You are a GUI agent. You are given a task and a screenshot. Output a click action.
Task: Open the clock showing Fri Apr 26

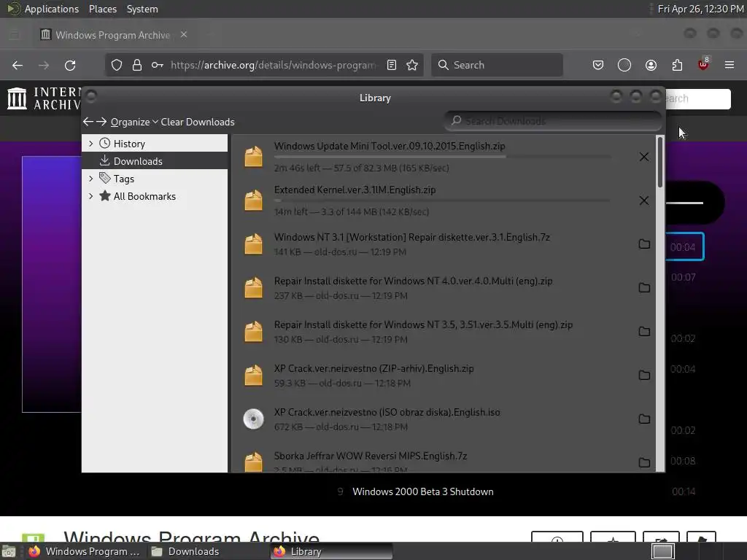(700, 9)
